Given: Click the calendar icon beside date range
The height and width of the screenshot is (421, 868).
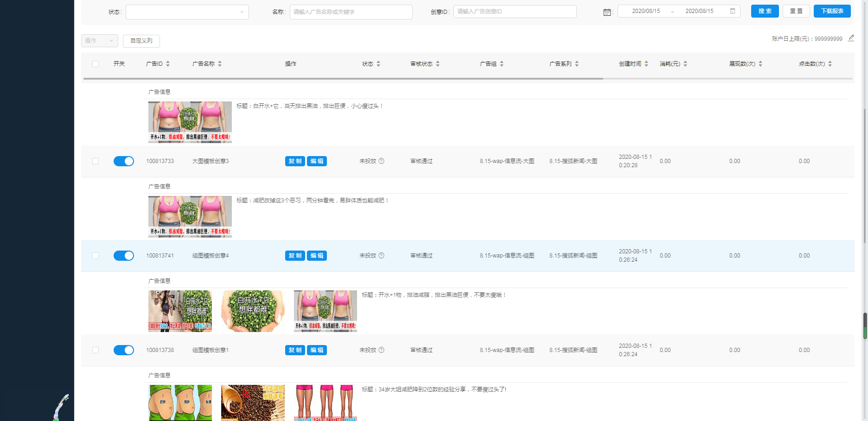Looking at the screenshot, I should 607,12.
